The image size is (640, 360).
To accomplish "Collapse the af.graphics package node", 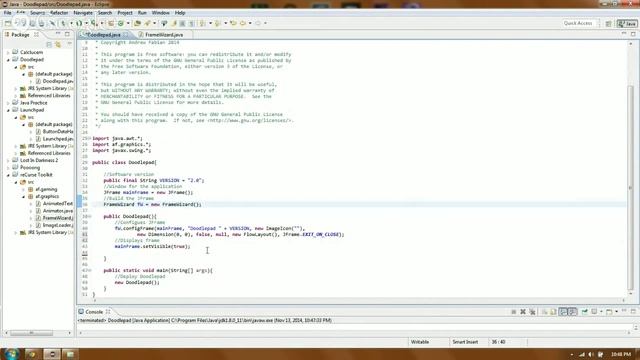I will tap(23, 196).
